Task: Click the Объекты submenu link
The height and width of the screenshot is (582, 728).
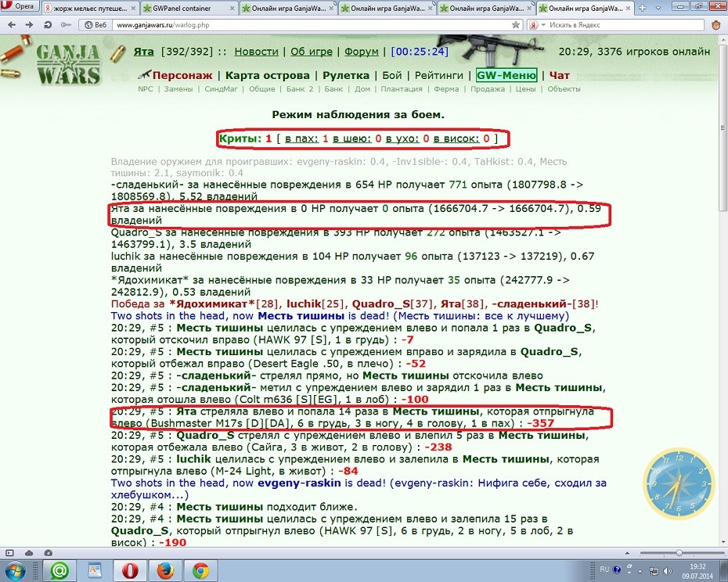Action: point(564,89)
